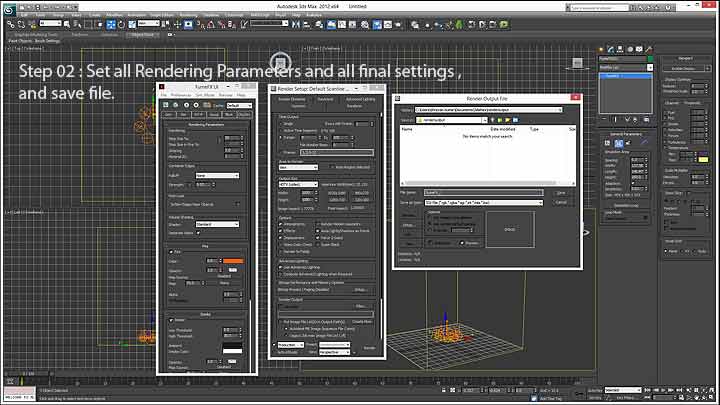
Task: Switch to the Modify command panel
Action: pos(611,49)
